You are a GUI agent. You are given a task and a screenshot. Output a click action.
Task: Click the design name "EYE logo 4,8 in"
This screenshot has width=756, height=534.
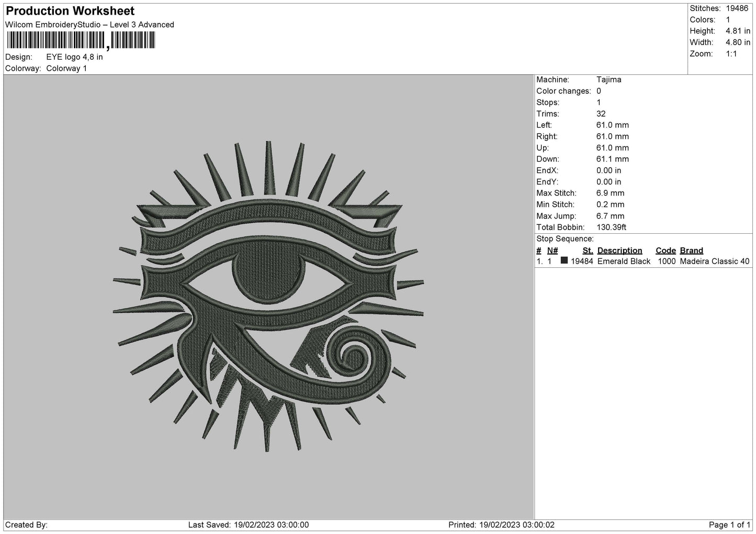[74, 57]
